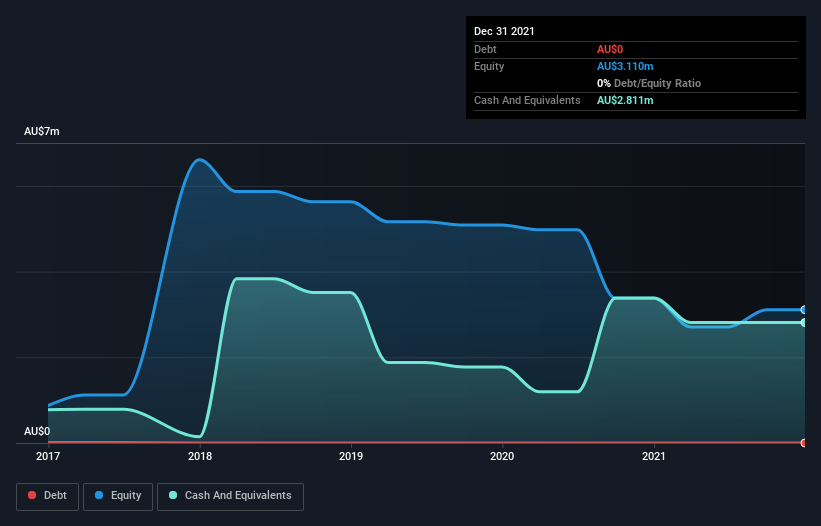The height and width of the screenshot is (526, 821).
Task: Click the 2021 x-axis label
Action: click(654, 456)
